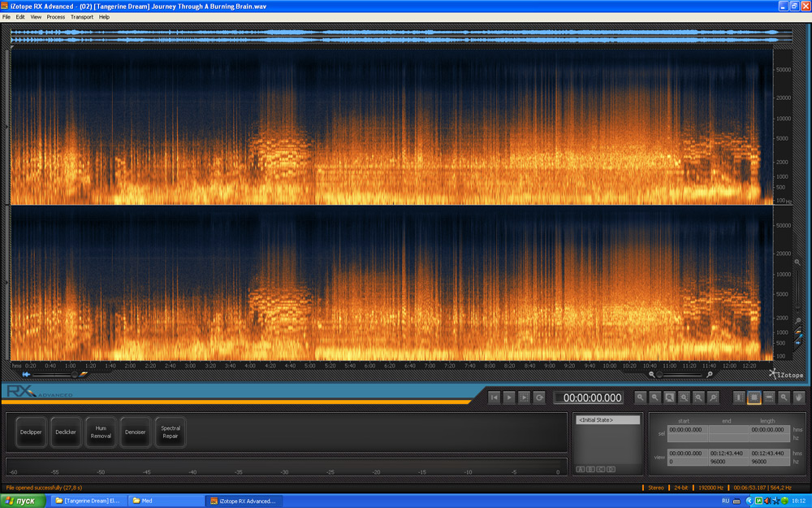Click the playback time counter display
Viewport: 812px width, 508px height.
tap(589, 397)
